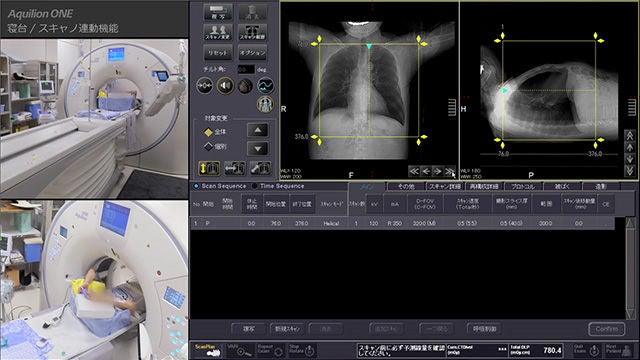Click the double down arrow beside lateral scanogram
The height and width of the screenshot is (360, 640).
point(629,170)
